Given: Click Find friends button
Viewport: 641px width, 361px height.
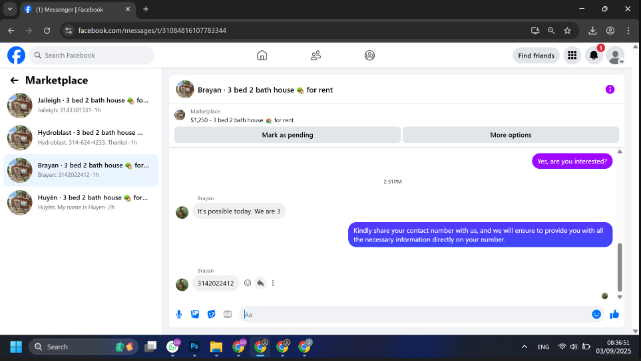Looking at the screenshot, I should tap(536, 55).
